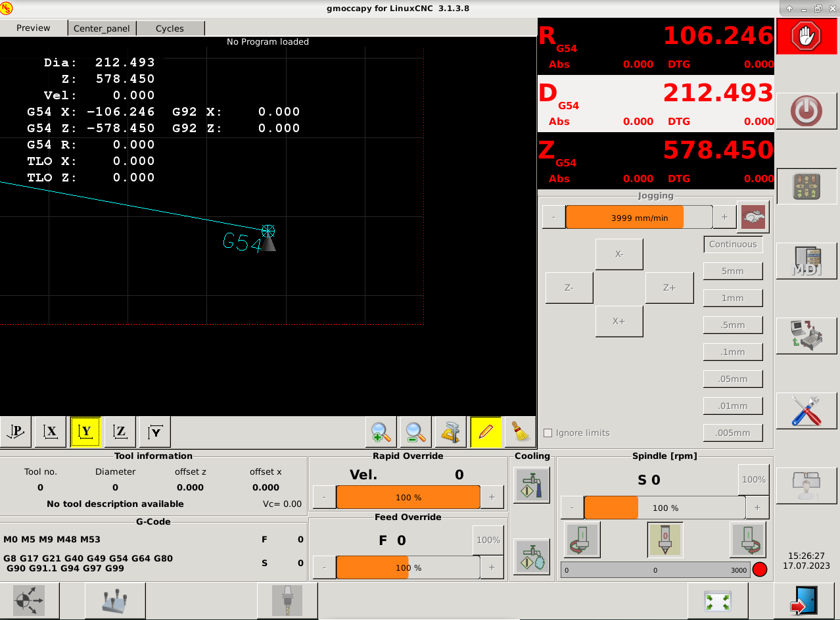Viewport: 840px width, 620px height.
Task: Zoom out the preview
Action: click(415, 432)
